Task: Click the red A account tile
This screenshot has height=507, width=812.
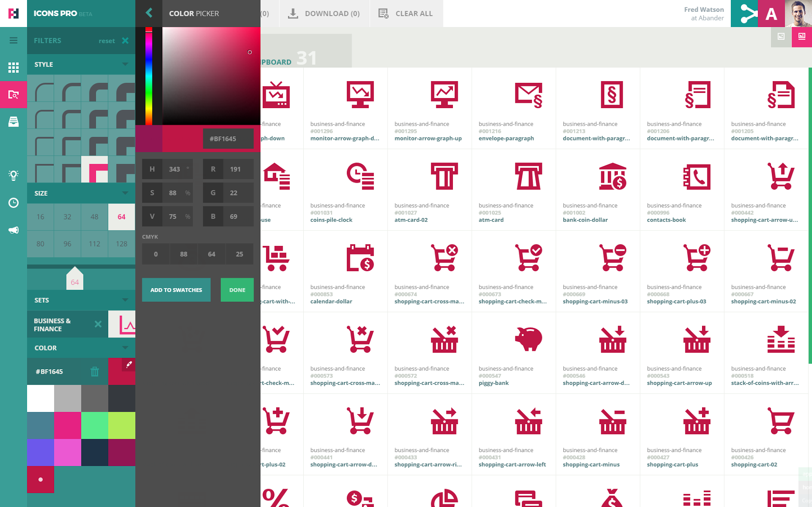Action: tap(771, 14)
